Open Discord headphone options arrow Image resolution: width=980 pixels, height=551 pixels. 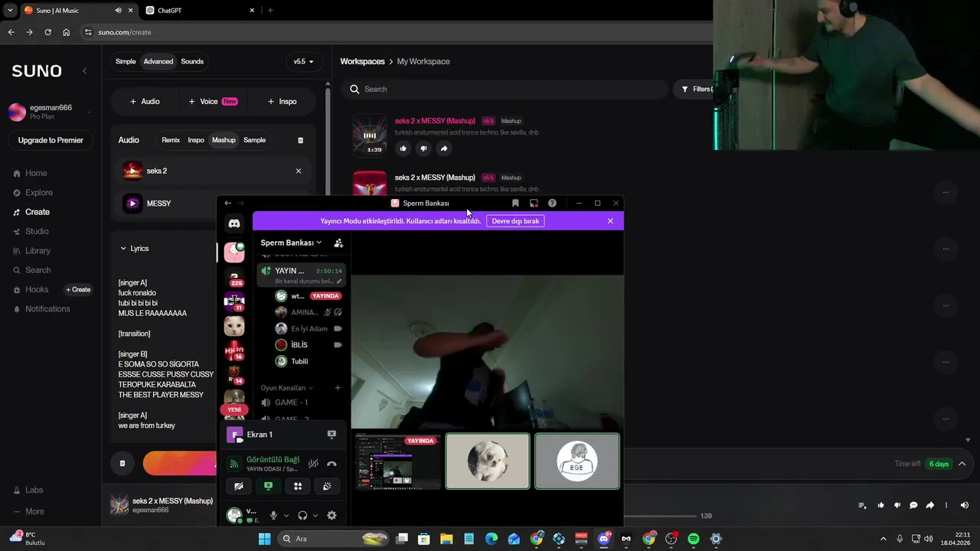point(315,515)
